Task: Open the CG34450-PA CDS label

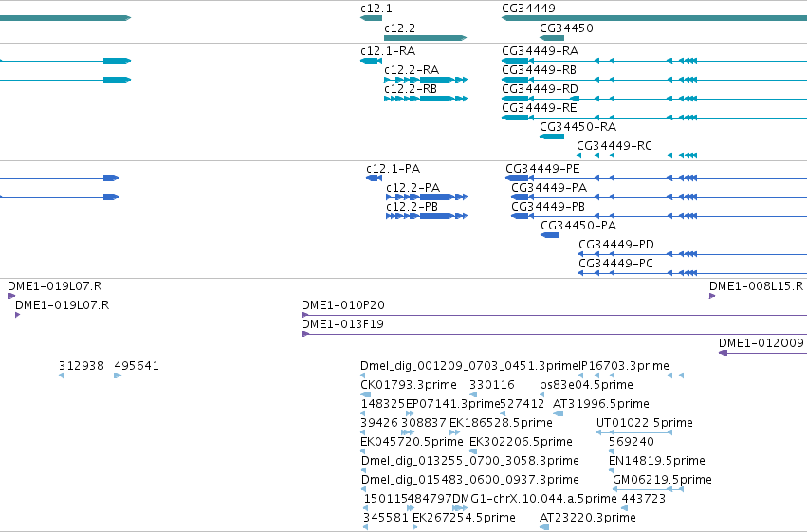Action: click(578, 226)
